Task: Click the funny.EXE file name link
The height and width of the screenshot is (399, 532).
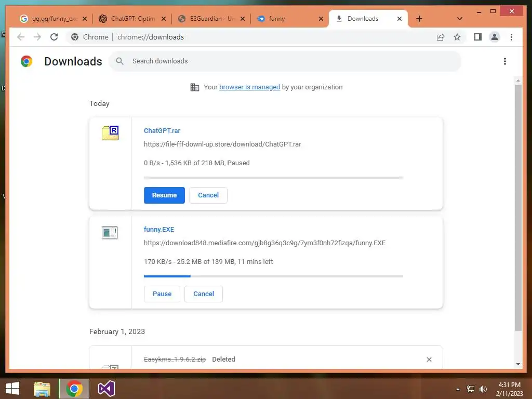Action: [159, 229]
